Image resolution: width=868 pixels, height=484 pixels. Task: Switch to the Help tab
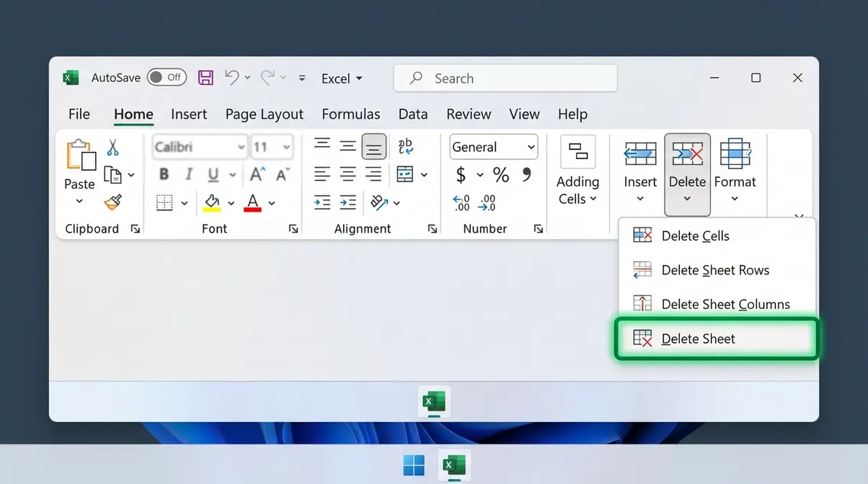click(x=572, y=115)
